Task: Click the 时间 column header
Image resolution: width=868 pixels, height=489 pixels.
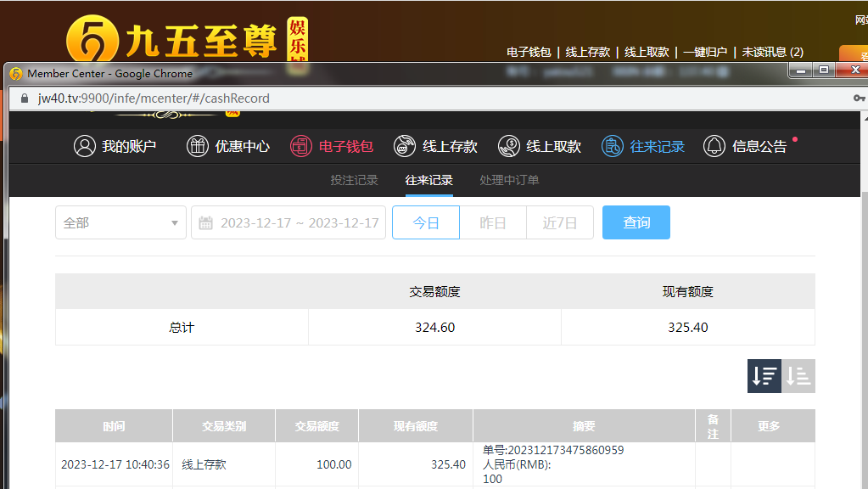Action: pos(114,426)
